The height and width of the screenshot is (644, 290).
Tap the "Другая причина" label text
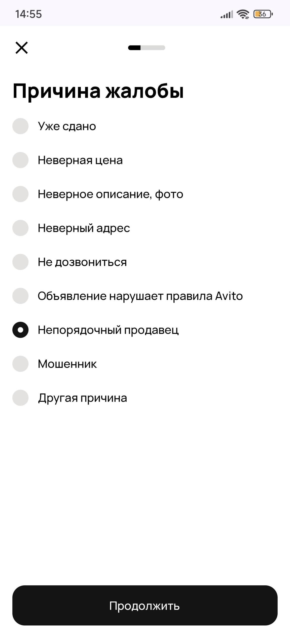(83, 398)
